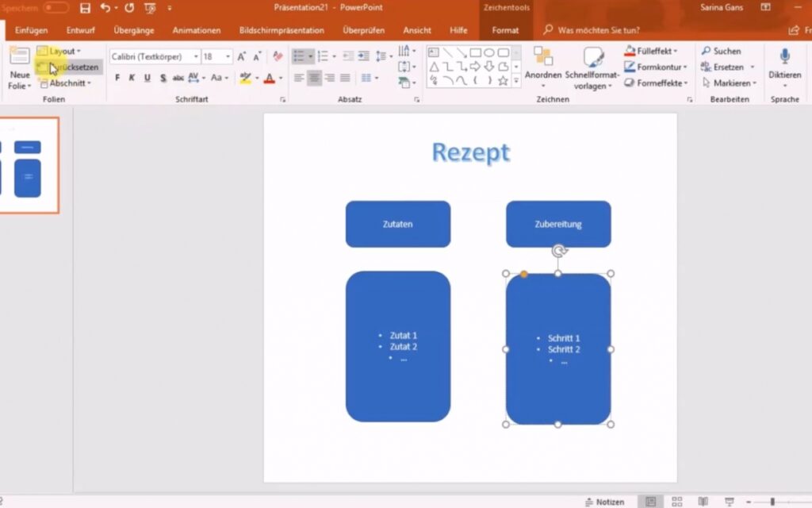
Task: Add a slide with Neue Folie
Action: (20, 68)
